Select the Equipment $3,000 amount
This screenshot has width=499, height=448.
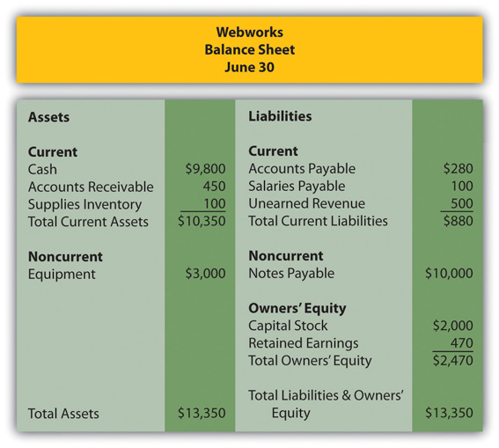[206, 274]
